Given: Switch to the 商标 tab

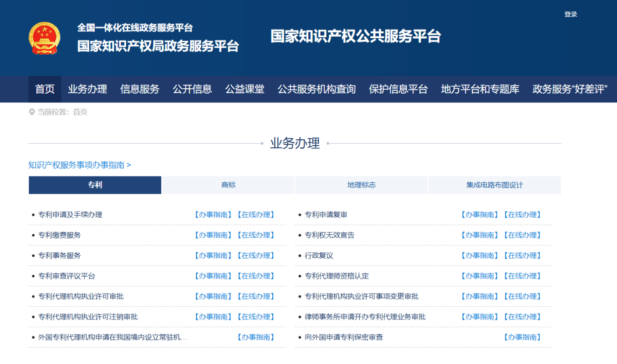Looking at the screenshot, I should pos(228,185).
